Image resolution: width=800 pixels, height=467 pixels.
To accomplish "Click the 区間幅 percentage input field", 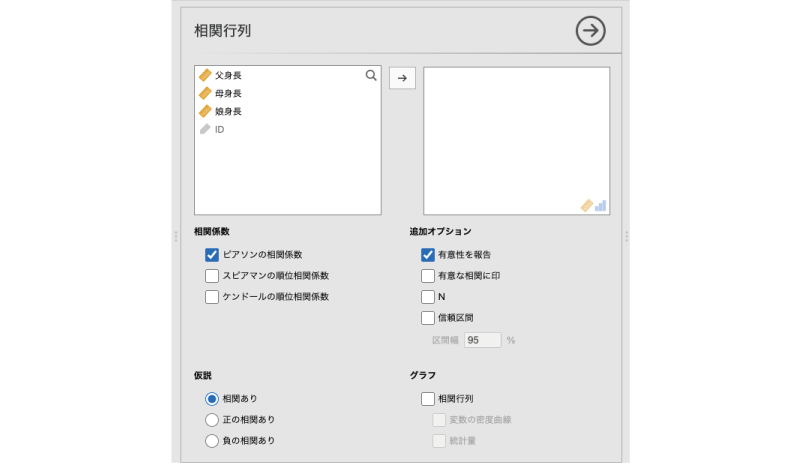I will (482, 340).
